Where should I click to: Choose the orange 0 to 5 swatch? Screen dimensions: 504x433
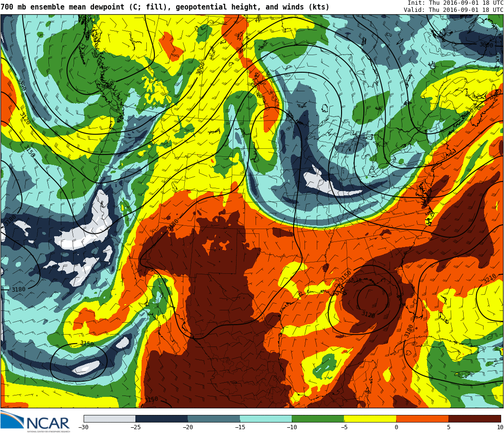(422, 419)
